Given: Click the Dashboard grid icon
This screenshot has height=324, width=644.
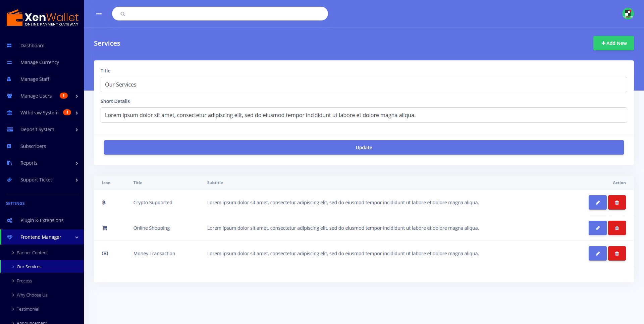Looking at the screenshot, I should click(9, 46).
